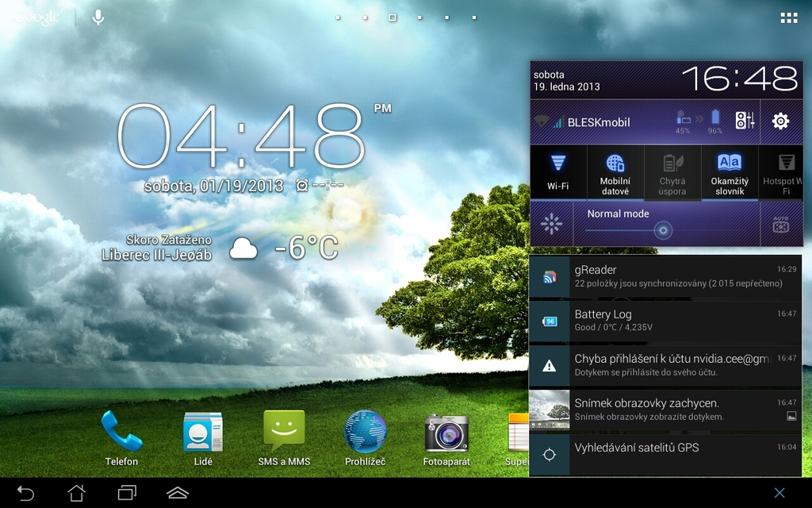The image size is (812, 508).
Task: Toggle Wi-Fi in the quick settings panel
Action: 558,172
